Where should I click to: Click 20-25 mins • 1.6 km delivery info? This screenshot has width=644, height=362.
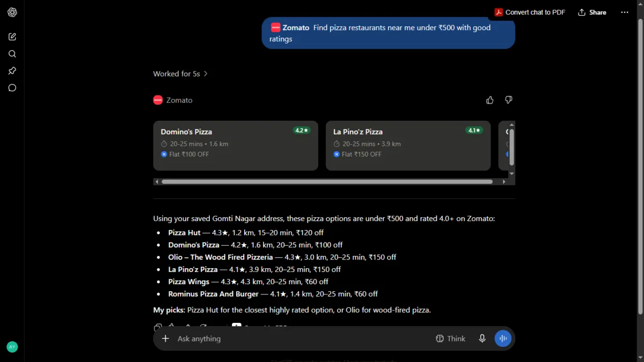195,144
